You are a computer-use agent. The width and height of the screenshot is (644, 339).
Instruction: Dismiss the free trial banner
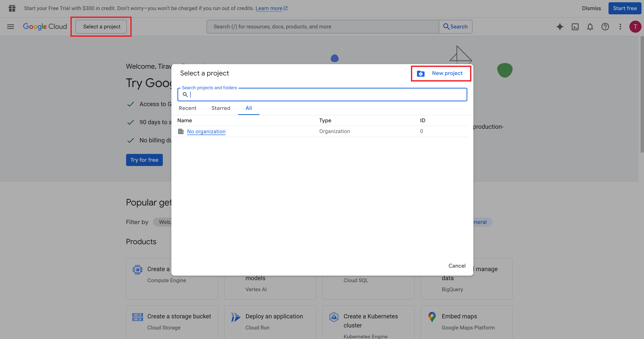coord(591,8)
